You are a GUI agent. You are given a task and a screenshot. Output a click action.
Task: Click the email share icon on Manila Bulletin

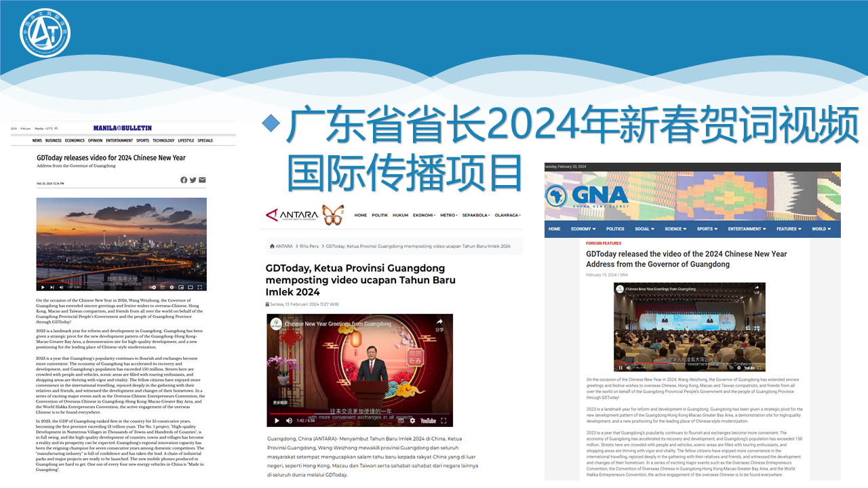pos(202,180)
